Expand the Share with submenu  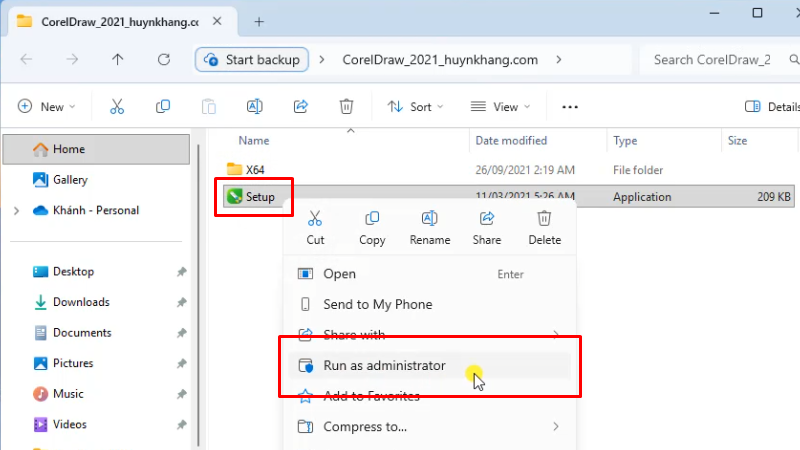point(556,335)
